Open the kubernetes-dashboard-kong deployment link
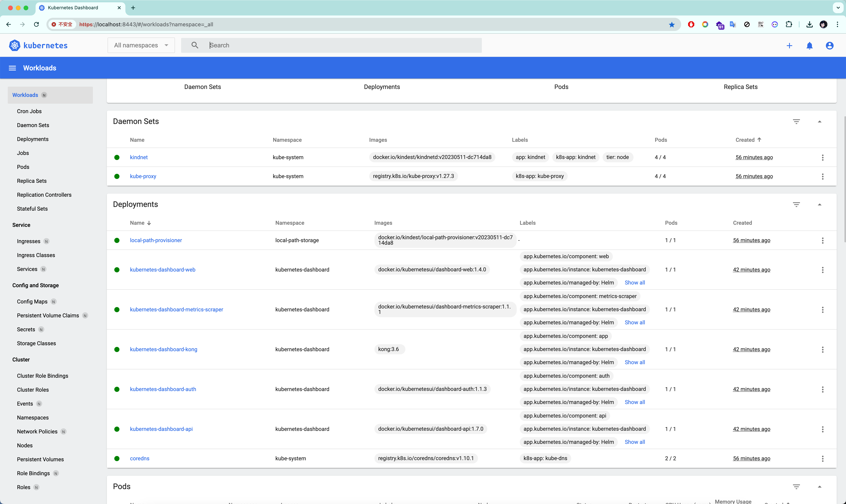Viewport: 846px width, 504px height. (x=164, y=349)
